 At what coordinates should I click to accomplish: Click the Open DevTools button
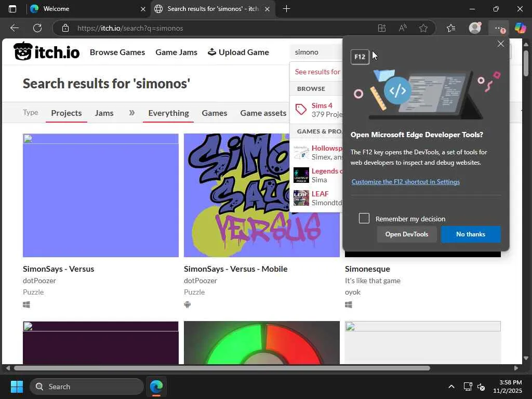pos(406,234)
